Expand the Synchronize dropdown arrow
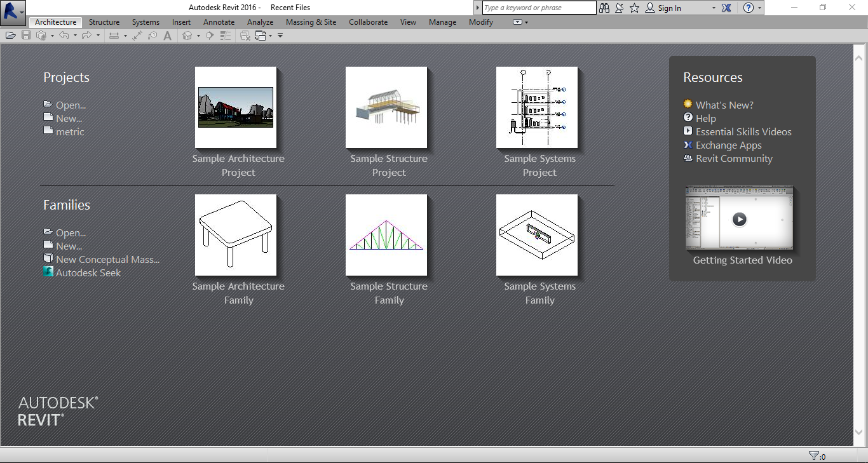Screen dimensions: 868x463 click(x=52, y=36)
